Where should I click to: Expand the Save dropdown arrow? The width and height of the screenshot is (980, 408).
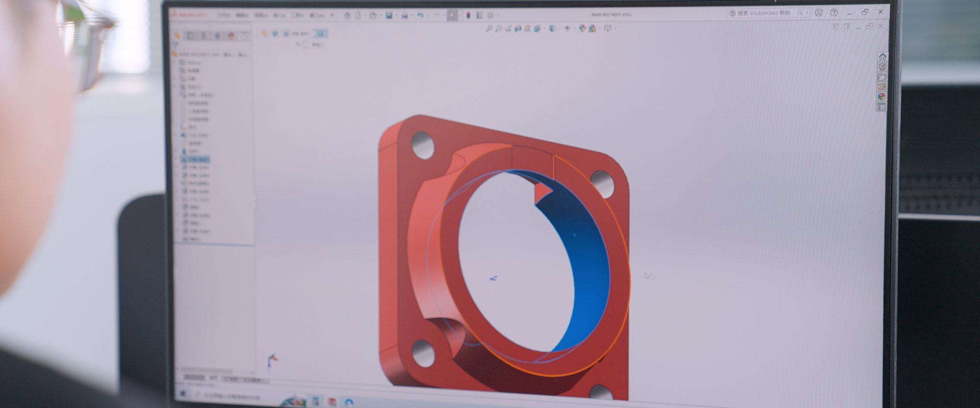tap(397, 15)
